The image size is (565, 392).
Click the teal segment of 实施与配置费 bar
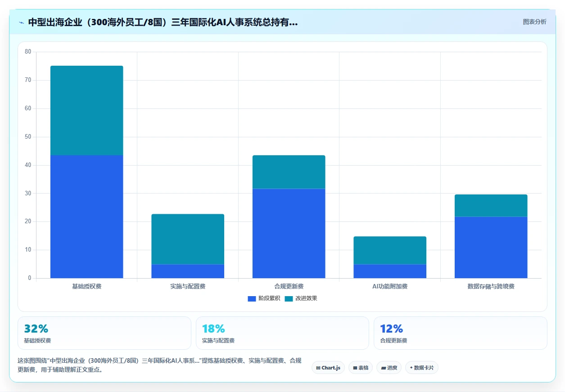point(188,239)
